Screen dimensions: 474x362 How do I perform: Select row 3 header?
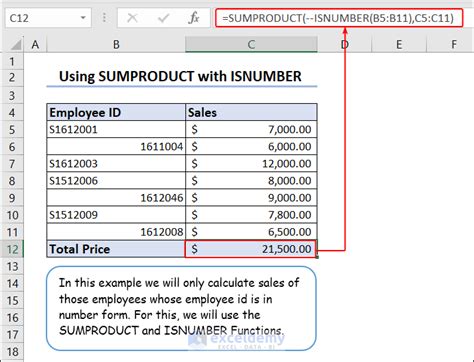pos(12,96)
